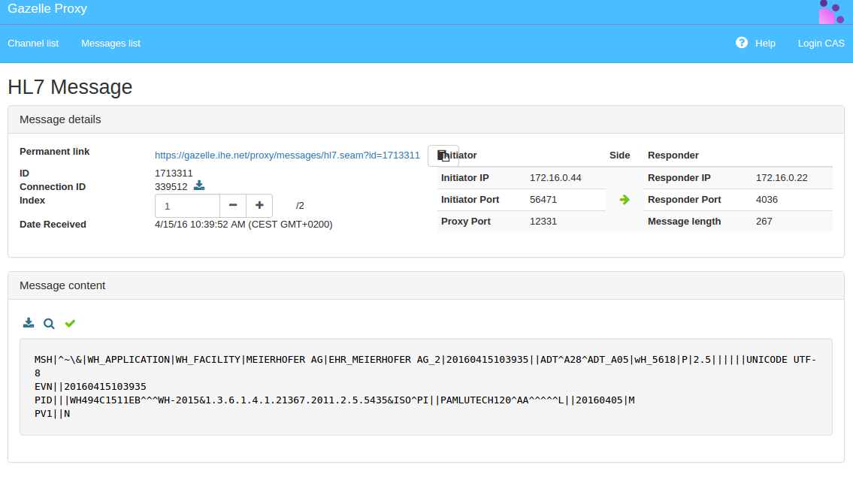The height and width of the screenshot is (504, 853).
Task: Click the Gazelle logo in top-right corner
Action: [830, 12]
